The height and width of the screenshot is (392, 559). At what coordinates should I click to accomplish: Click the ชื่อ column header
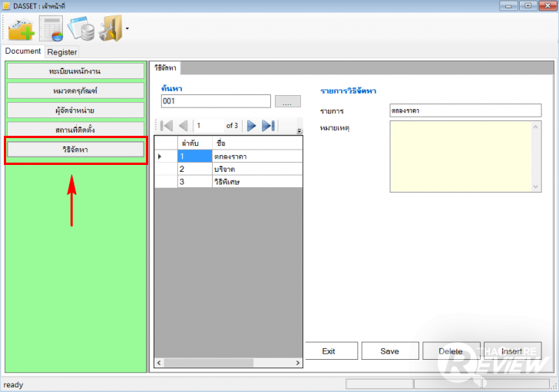pos(257,143)
